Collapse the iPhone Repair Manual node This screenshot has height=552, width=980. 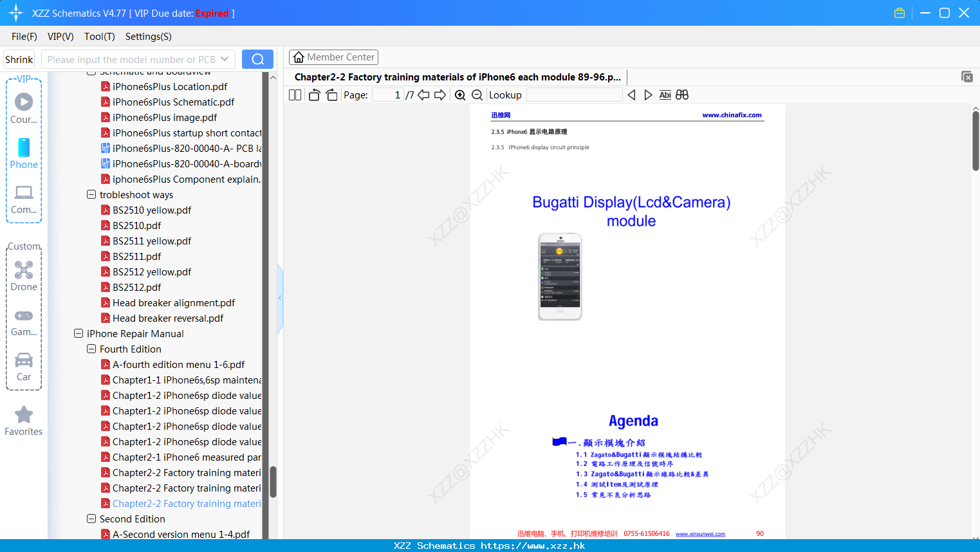coord(79,333)
